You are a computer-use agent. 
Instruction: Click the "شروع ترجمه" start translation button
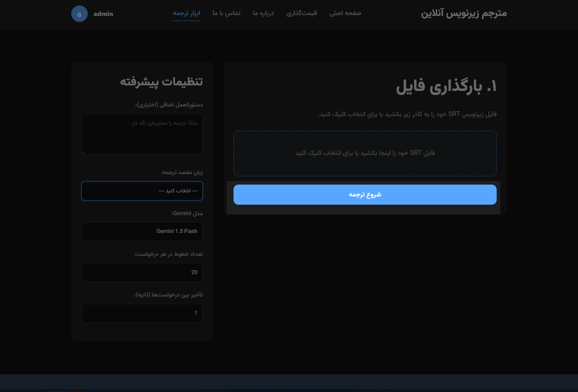point(365,195)
